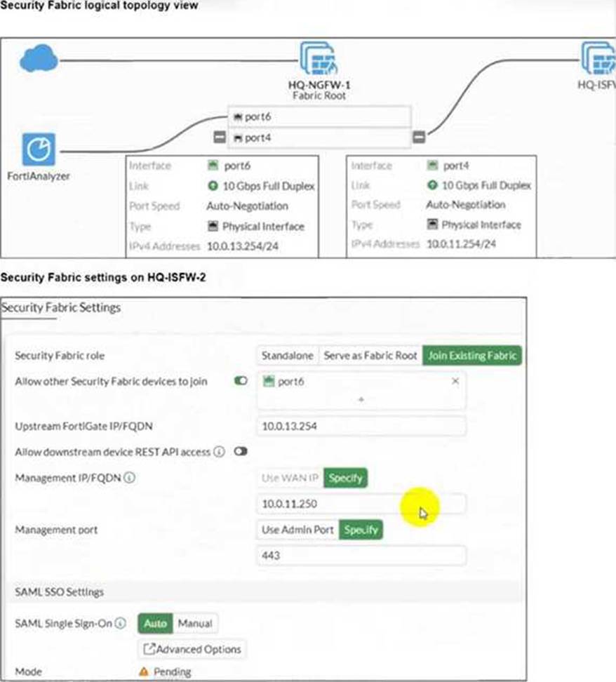Image resolution: width=616 pixels, height=682 pixels.
Task: Select the HQ-NGFW-1 Fabric Root firewall icon
Action: (x=319, y=58)
